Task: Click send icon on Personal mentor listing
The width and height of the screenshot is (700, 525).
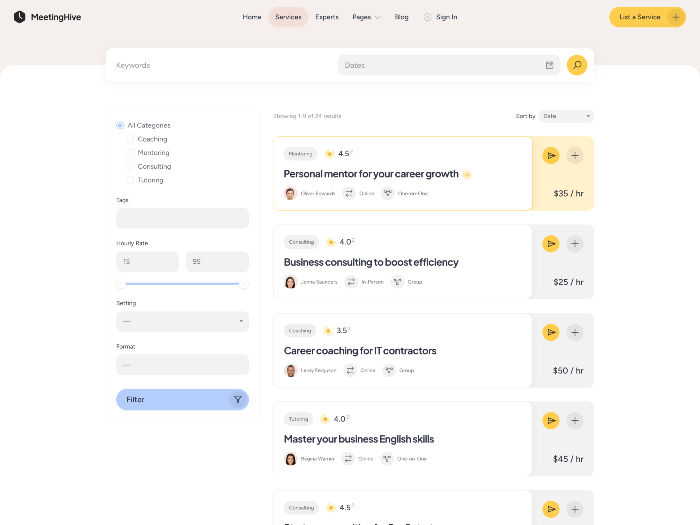Action: pos(551,155)
